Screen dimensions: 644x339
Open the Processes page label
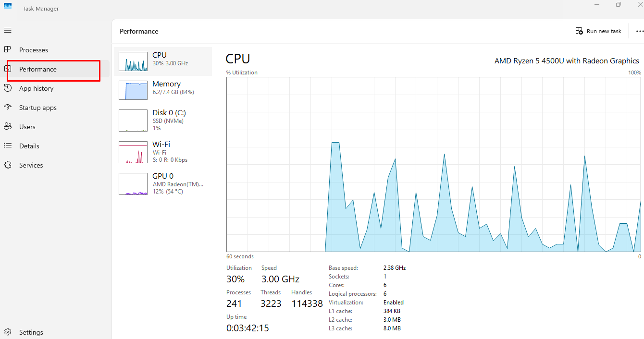[x=34, y=50]
